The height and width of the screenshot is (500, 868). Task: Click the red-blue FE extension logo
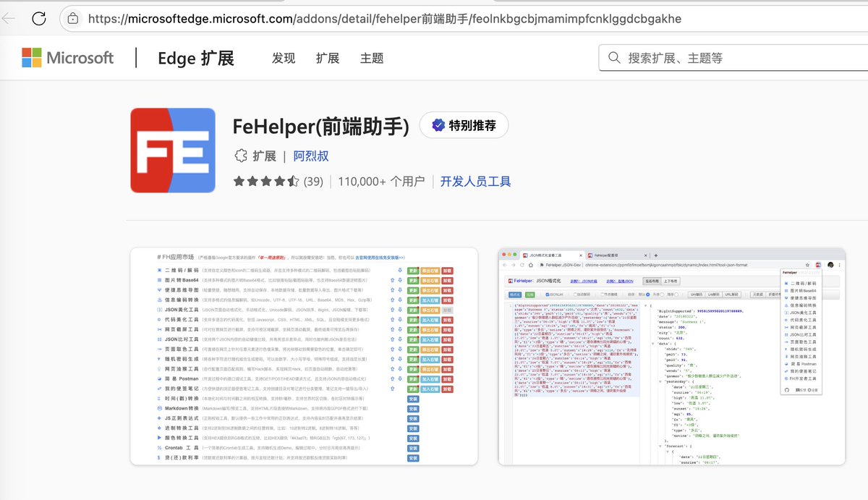coord(173,151)
